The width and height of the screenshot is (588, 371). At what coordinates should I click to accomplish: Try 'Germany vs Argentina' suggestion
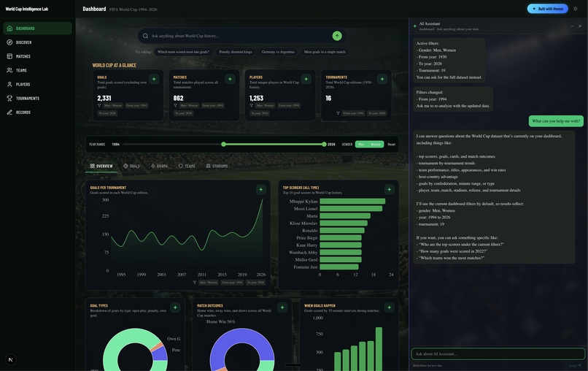tap(278, 52)
